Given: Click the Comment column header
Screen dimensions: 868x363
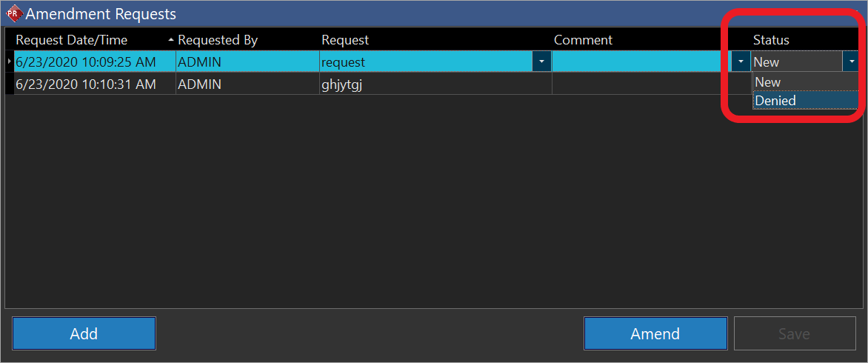Looking at the screenshot, I should click(584, 40).
